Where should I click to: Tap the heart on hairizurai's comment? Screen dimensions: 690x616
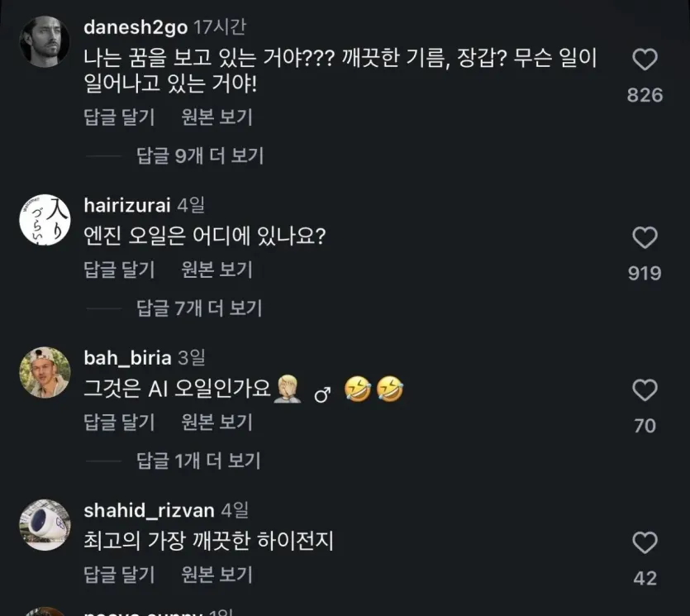[645, 238]
